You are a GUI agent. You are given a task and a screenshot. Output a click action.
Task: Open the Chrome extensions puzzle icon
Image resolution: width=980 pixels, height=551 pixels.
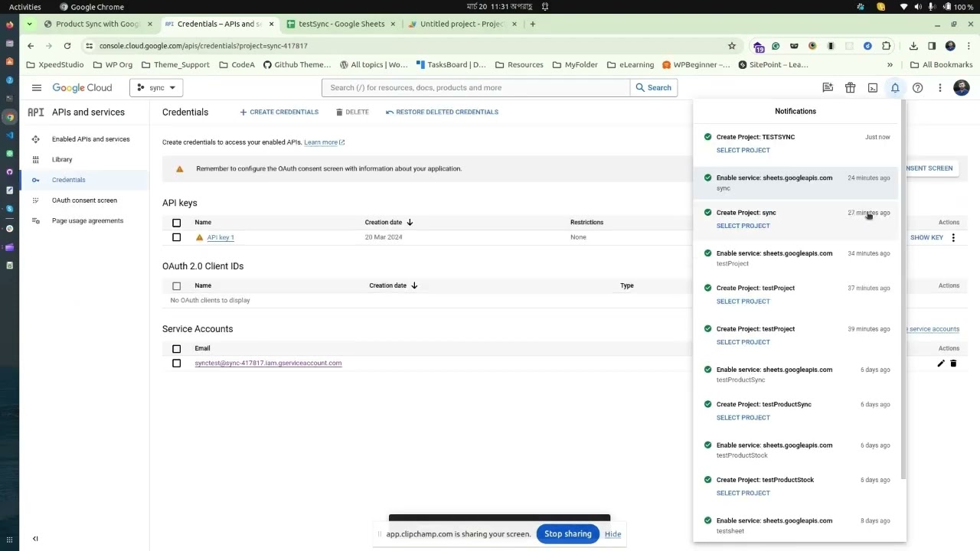(887, 46)
